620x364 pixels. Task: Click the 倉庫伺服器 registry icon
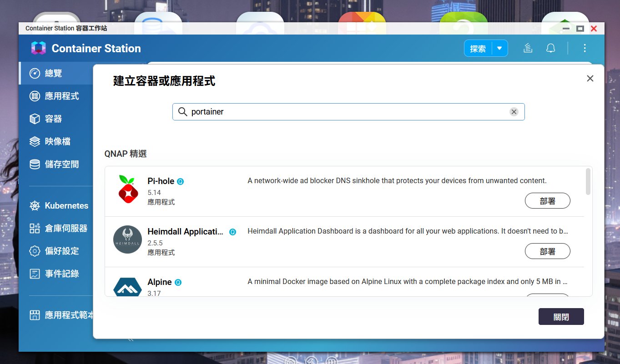[35, 228]
